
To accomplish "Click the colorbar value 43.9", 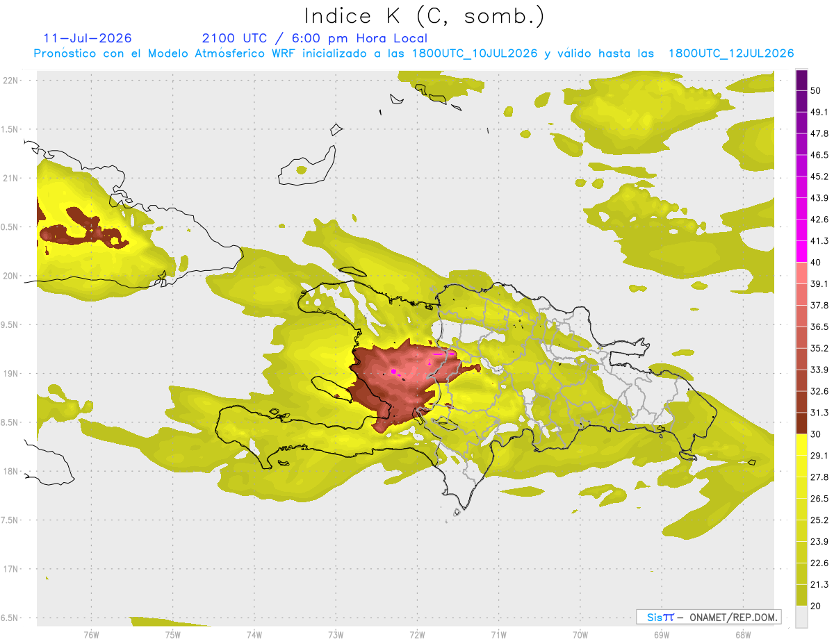I will point(819,198).
